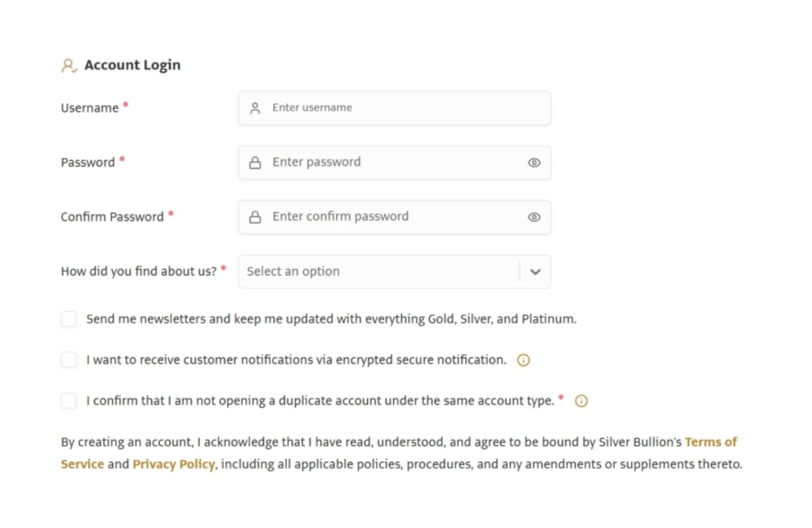This screenshot has height=528, width=812.
Task: Reveal confirm password with eye icon
Action: click(534, 217)
